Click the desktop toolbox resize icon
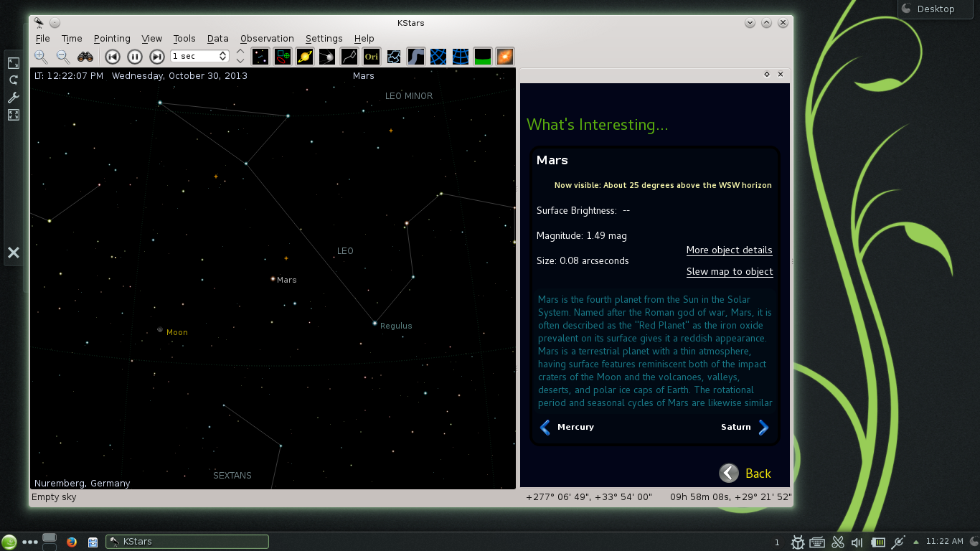 pyautogui.click(x=13, y=64)
